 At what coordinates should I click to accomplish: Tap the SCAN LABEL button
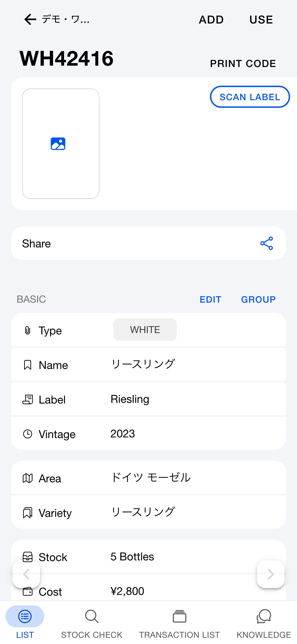[x=250, y=97]
